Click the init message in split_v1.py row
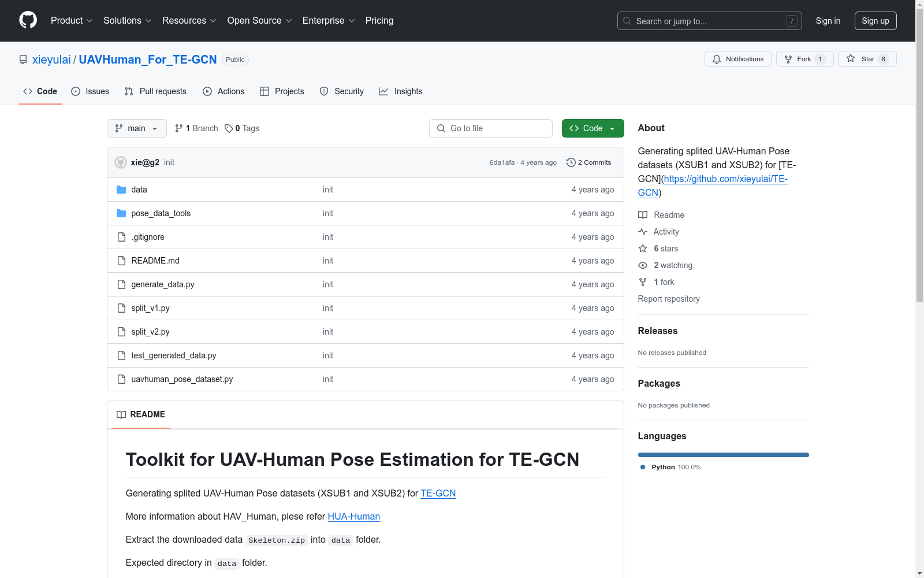 pos(328,308)
